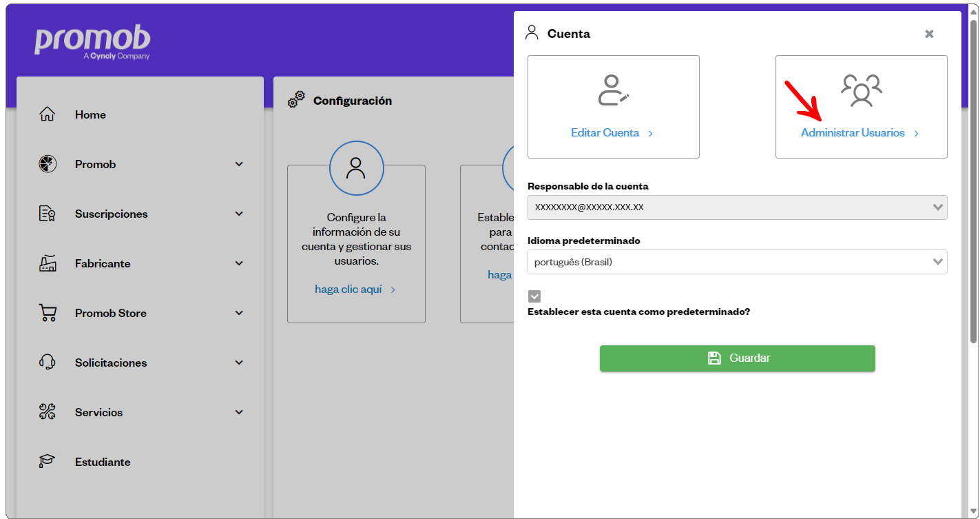Click the Home house icon
The height and width of the screenshot is (519, 980).
click(47, 114)
